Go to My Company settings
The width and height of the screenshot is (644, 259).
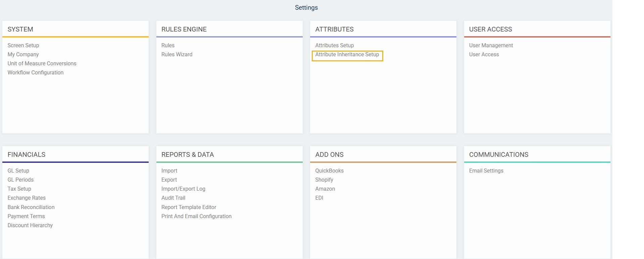pos(23,54)
